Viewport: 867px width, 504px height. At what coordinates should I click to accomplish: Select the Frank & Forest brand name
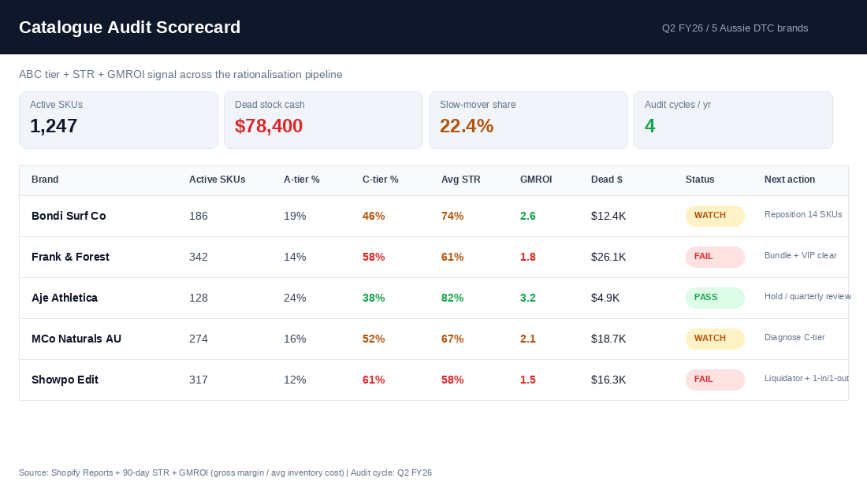pyautogui.click(x=70, y=257)
